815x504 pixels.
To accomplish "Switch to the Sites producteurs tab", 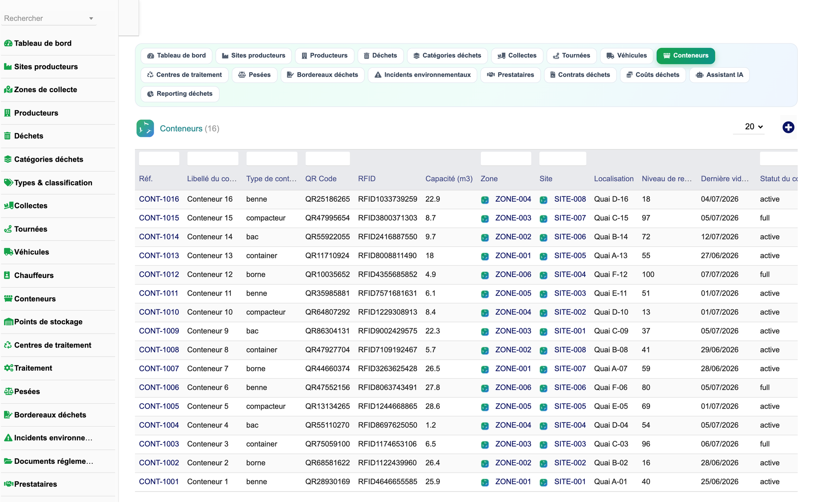I will point(253,56).
